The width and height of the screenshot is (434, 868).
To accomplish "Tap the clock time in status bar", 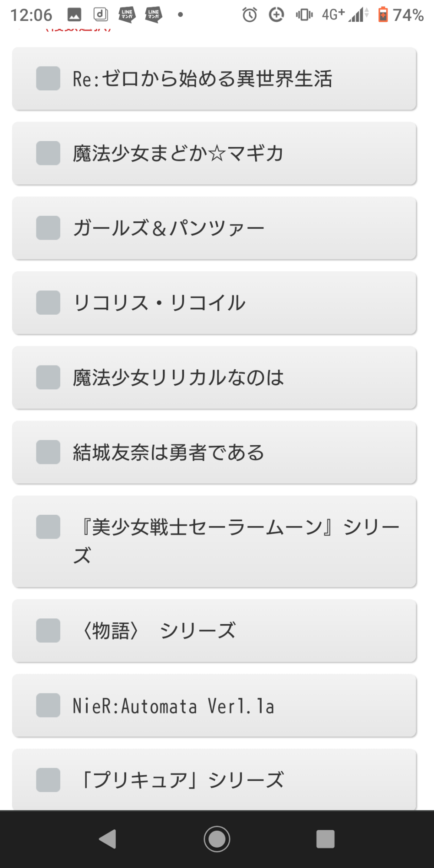I will point(31,15).
